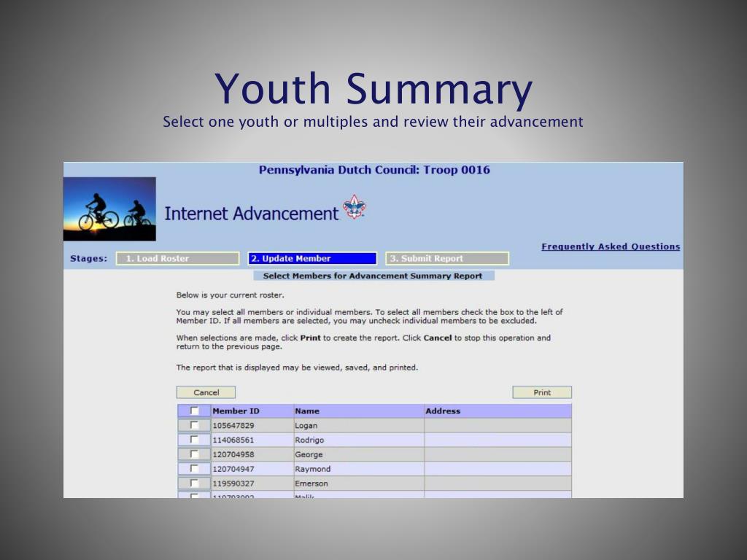
Task: Select member ID 105647829
Action: 233,426
